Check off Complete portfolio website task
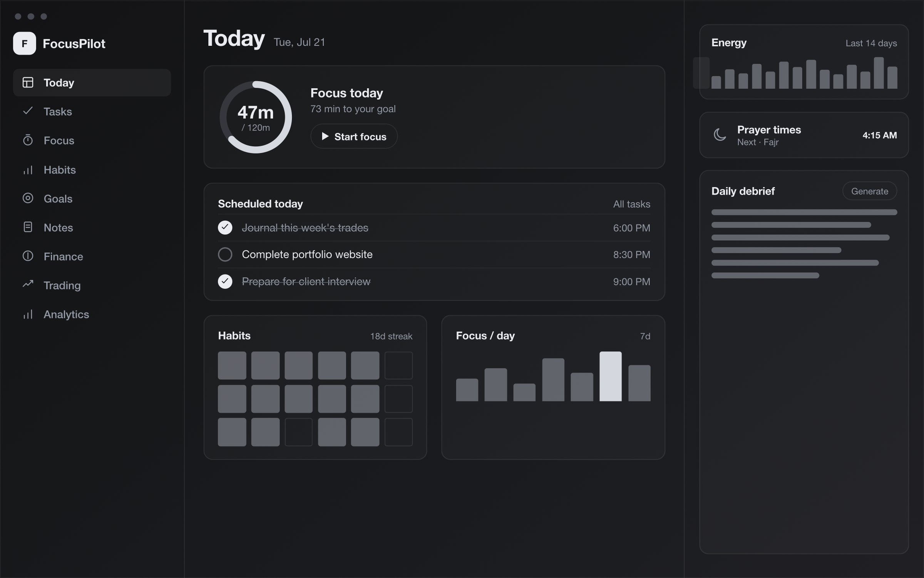924x578 pixels. 225,254
